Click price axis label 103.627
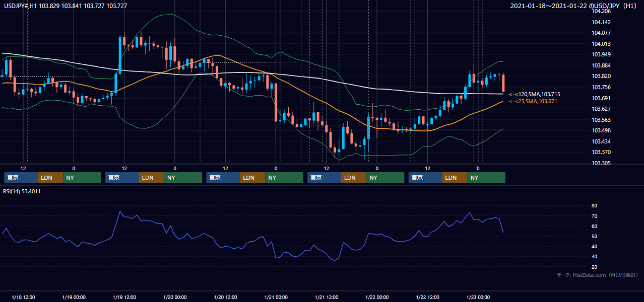The width and height of the screenshot is (644, 302). point(602,109)
